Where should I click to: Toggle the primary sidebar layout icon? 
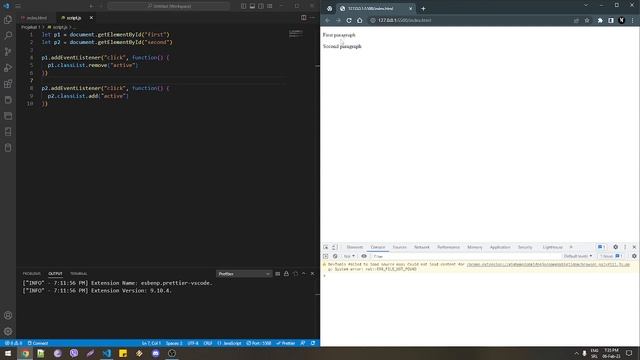point(243,6)
